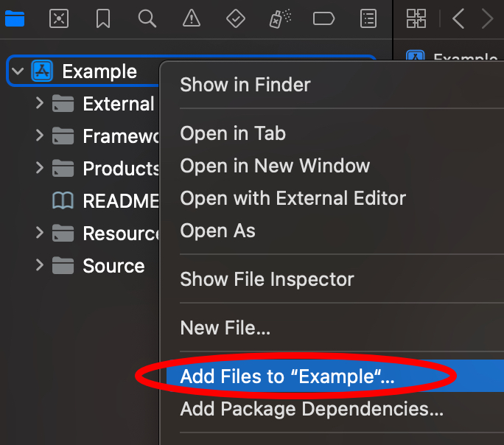This screenshot has width=504, height=445.
Task: Select Show in Finder from context menu
Action: pyautogui.click(x=245, y=85)
